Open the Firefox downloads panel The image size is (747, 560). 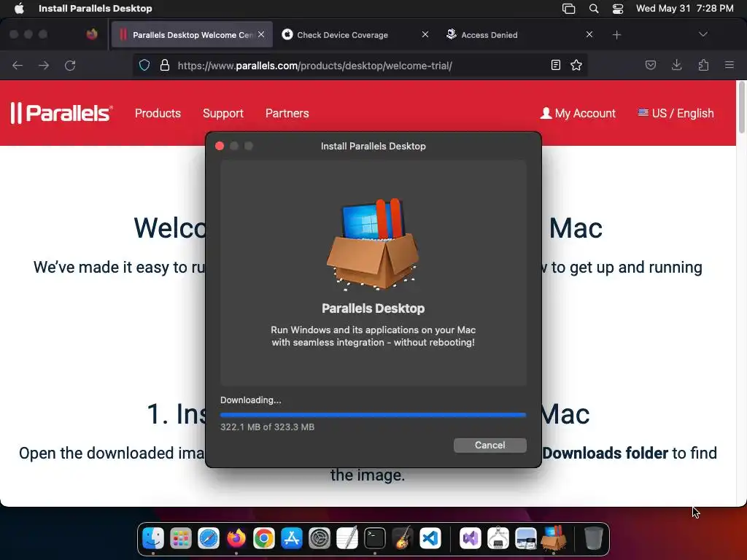[676, 65]
